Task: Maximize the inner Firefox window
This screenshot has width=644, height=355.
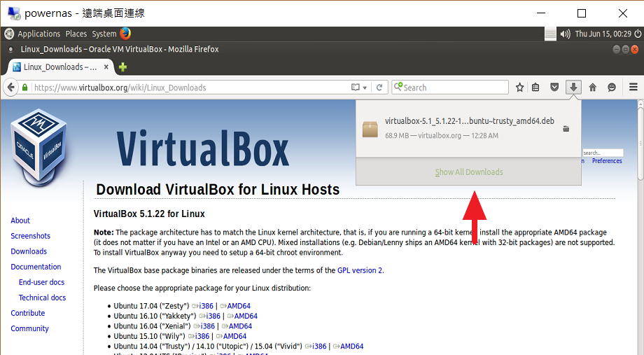Action: (x=625, y=49)
